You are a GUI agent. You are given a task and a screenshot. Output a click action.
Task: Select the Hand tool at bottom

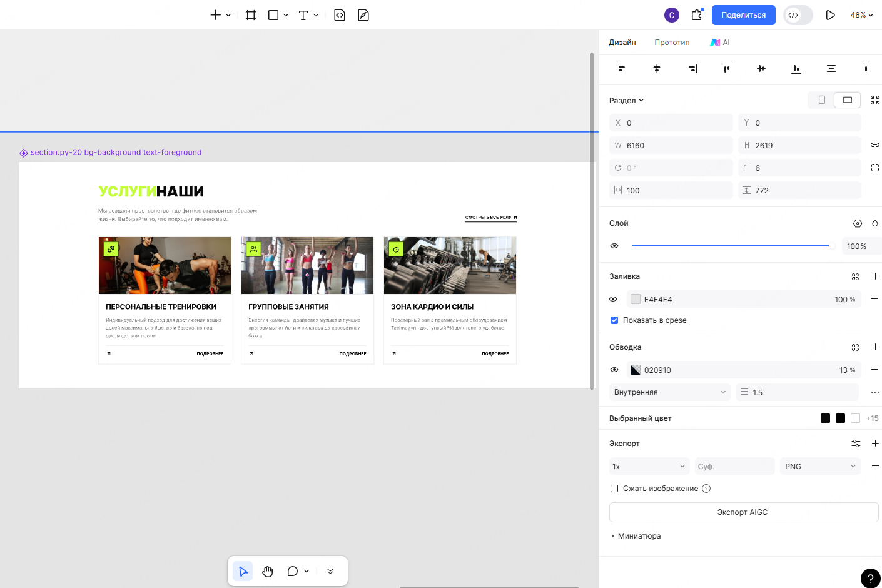(x=267, y=571)
